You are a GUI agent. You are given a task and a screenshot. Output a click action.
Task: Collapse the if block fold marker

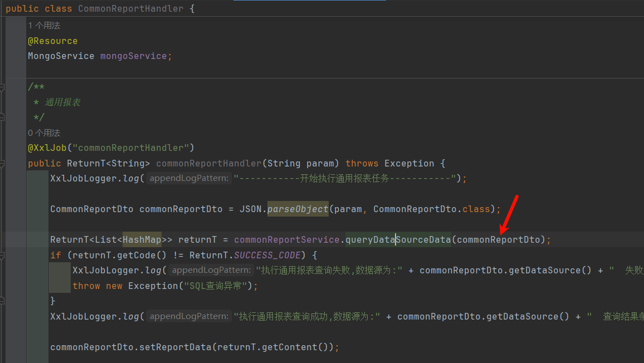click(x=2, y=256)
